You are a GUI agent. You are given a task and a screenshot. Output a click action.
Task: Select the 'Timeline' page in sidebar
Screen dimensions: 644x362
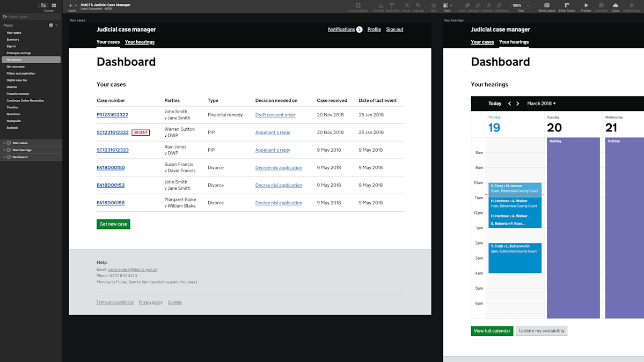tap(12, 107)
